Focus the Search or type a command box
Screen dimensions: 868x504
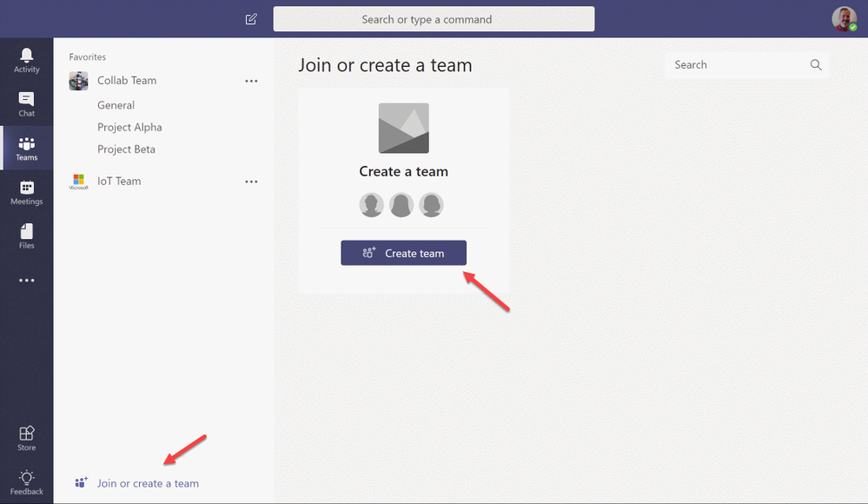(x=434, y=19)
